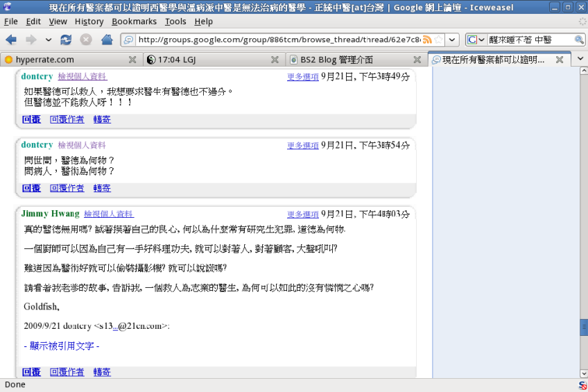
Task: Click the RSS feed icon in address bar
Action: click(427, 40)
